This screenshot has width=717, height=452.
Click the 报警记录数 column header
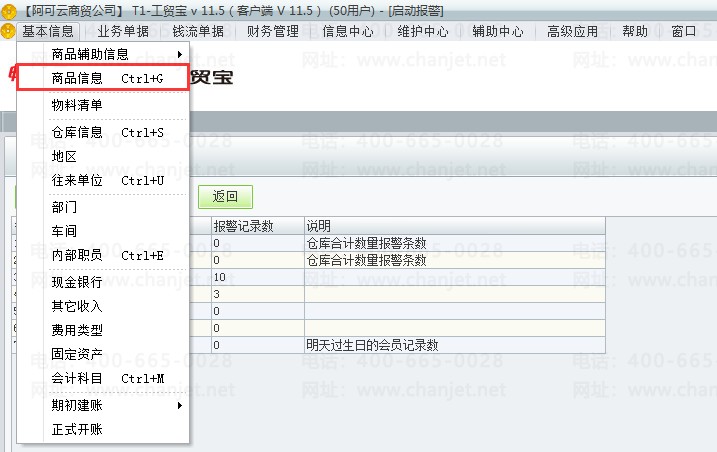(258, 226)
